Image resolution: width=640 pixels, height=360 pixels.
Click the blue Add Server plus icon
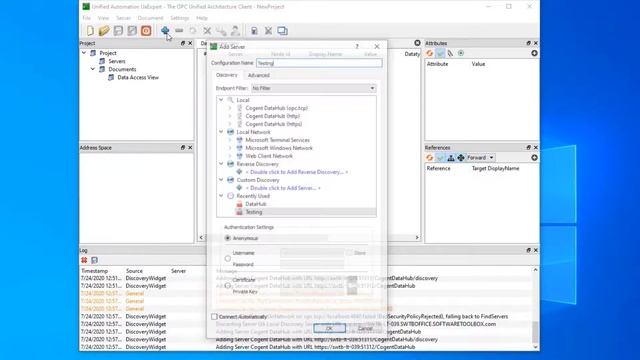tap(165, 30)
